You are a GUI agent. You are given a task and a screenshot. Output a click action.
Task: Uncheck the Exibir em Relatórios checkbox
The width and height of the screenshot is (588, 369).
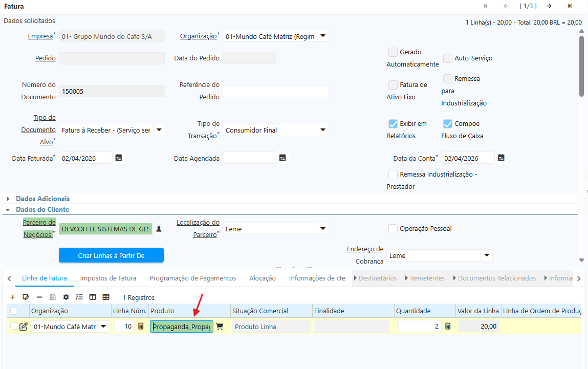coord(393,124)
